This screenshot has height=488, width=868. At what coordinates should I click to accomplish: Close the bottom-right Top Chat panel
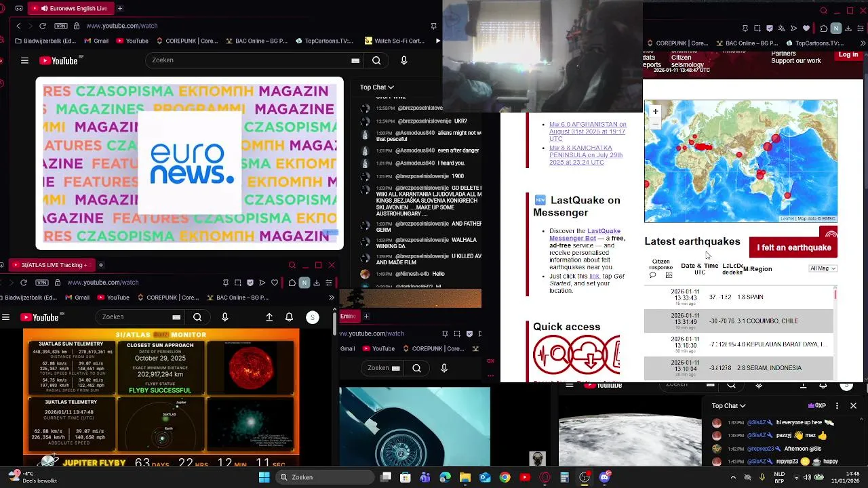point(853,405)
